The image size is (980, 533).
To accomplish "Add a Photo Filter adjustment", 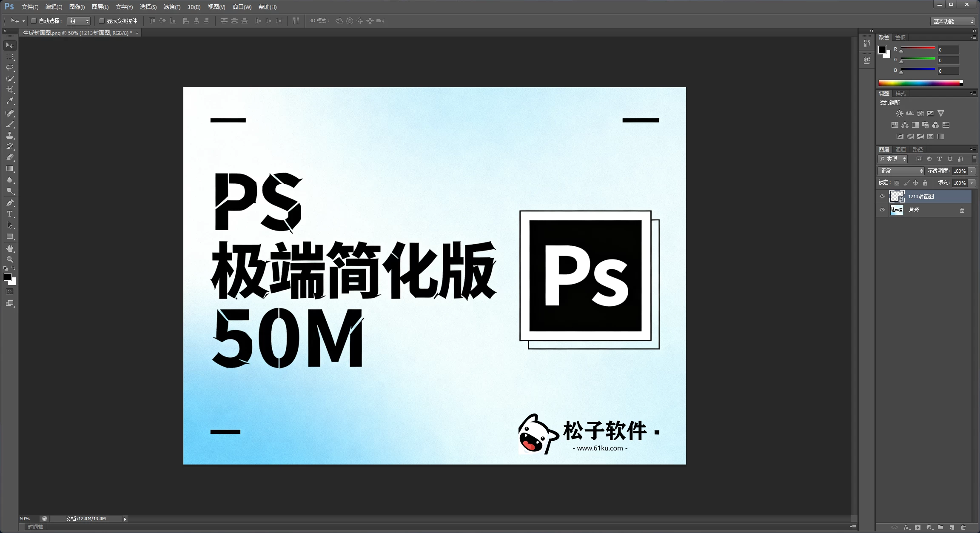I will pos(925,125).
